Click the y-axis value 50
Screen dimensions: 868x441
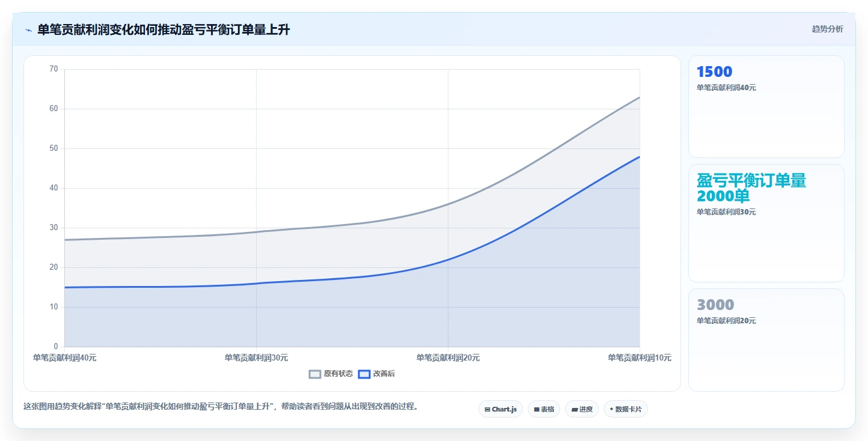53,148
